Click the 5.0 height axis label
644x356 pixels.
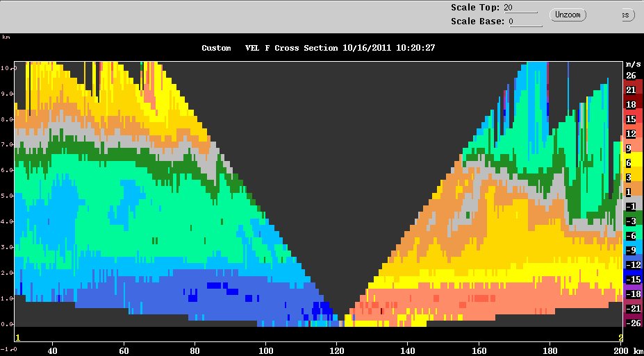tap(8, 196)
